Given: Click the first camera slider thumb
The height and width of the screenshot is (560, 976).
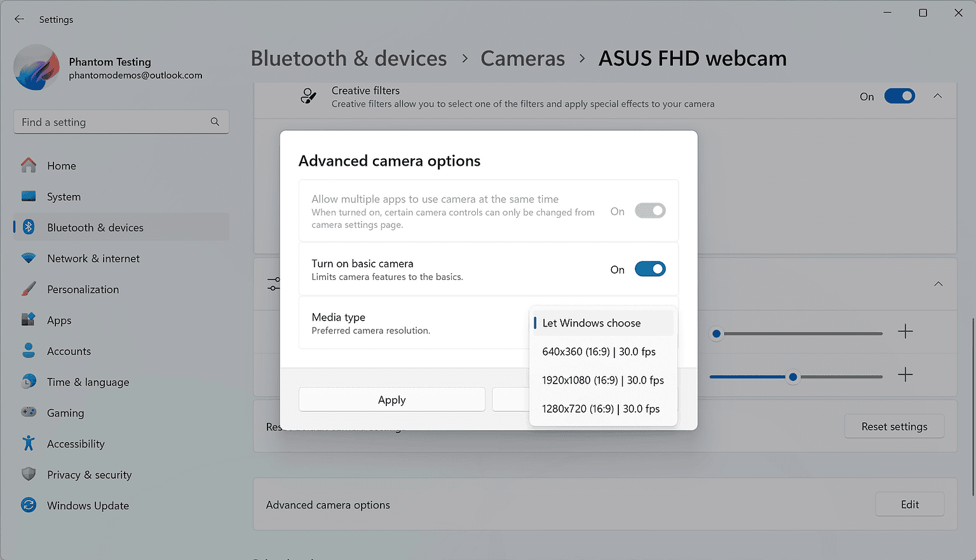Looking at the screenshot, I should pyautogui.click(x=717, y=333).
